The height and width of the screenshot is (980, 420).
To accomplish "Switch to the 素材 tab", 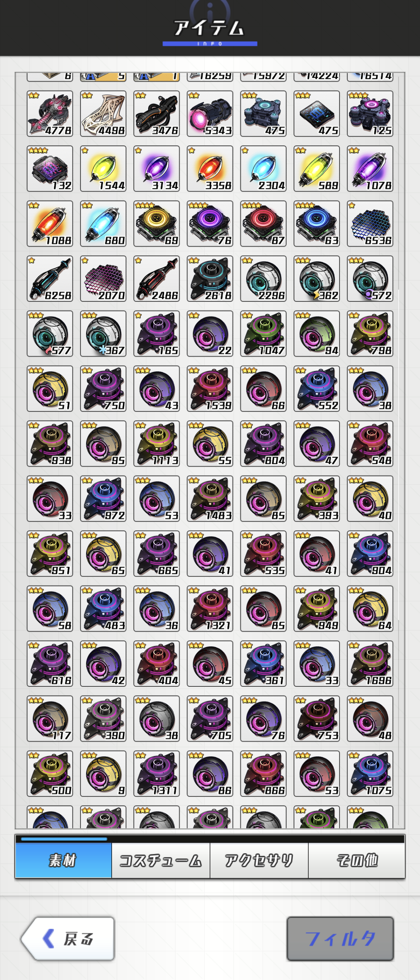I will [63, 860].
